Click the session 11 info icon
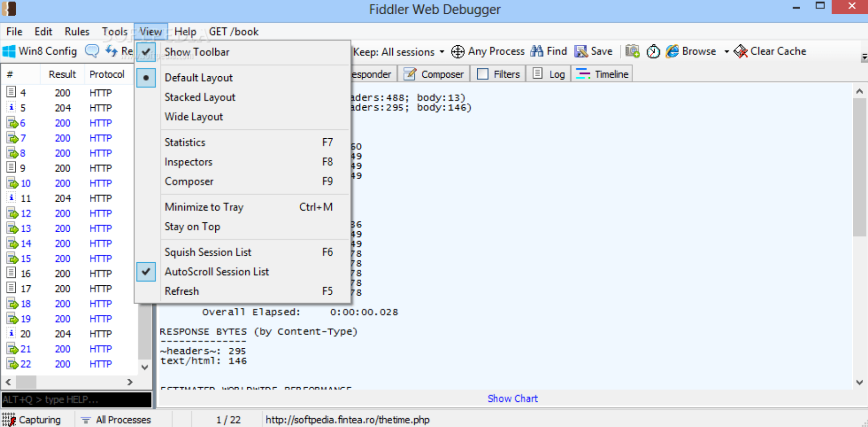This screenshot has height=427, width=868. [11, 198]
